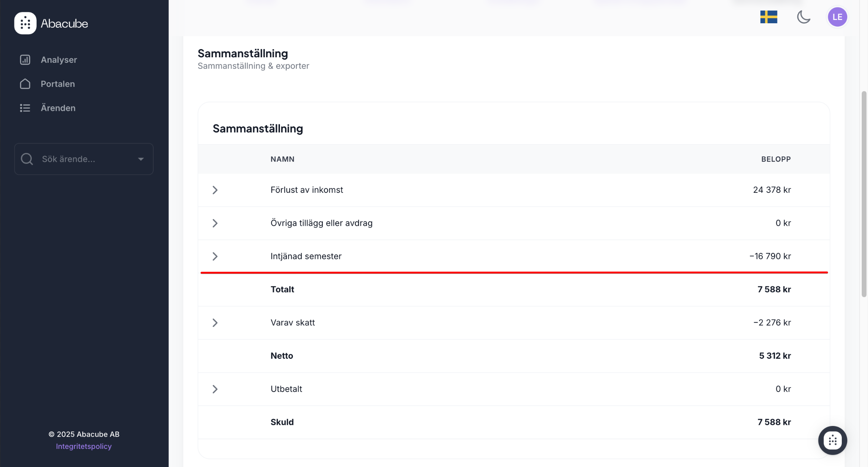Expand the Förlust av inkomst row
868x467 pixels.
click(x=215, y=190)
